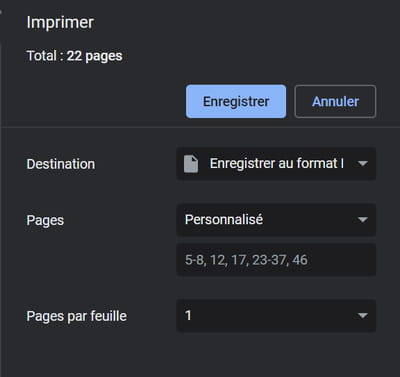This screenshot has height=377, width=400.
Task: Open the Pages par feuille dropdown
Action: coord(276,315)
